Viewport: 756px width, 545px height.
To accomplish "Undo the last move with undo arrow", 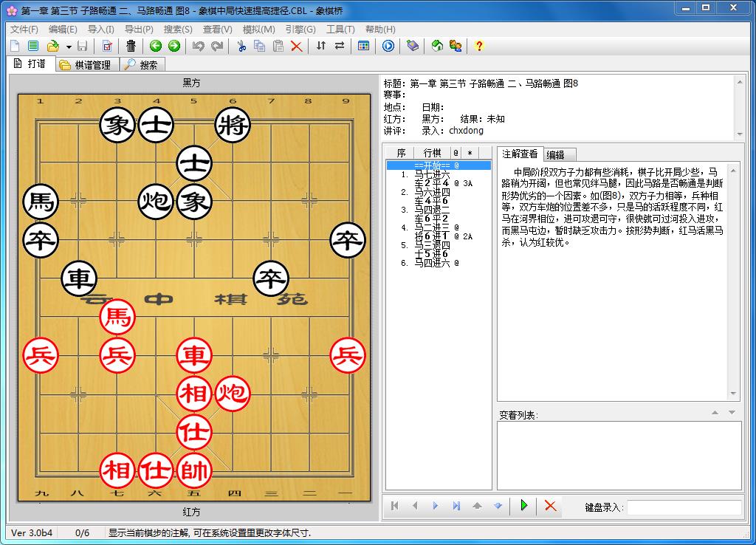I will click(x=198, y=46).
